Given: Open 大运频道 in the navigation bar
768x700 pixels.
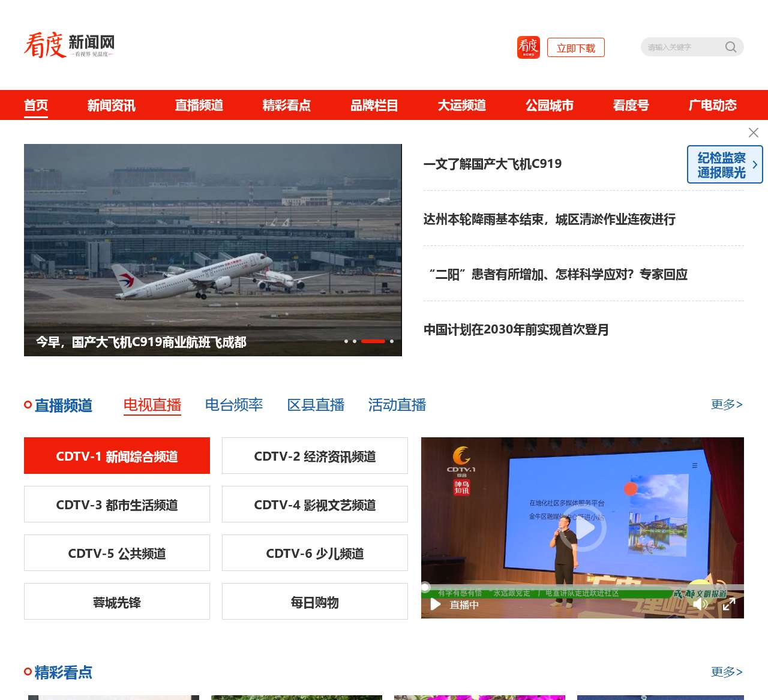Looking at the screenshot, I should point(462,106).
